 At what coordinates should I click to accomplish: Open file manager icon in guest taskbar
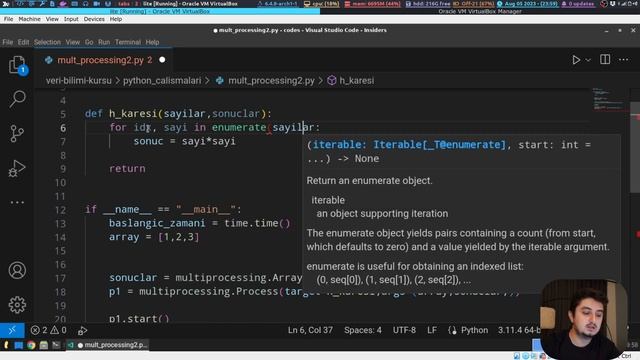(44, 345)
